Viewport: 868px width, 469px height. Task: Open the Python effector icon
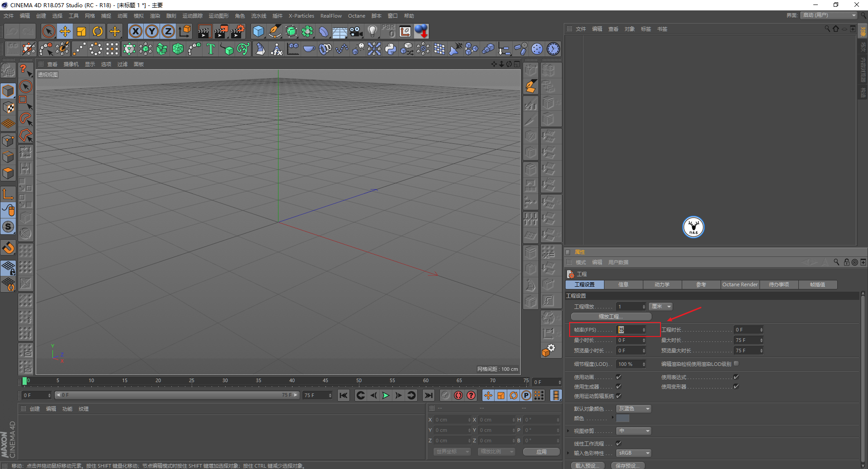click(x=391, y=49)
